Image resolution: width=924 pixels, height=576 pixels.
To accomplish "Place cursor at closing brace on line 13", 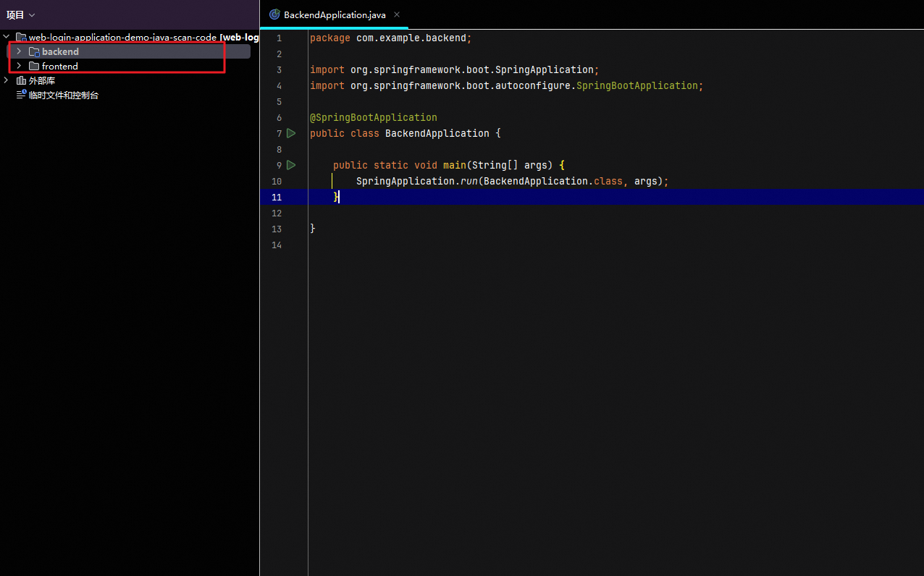I will (313, 229).
